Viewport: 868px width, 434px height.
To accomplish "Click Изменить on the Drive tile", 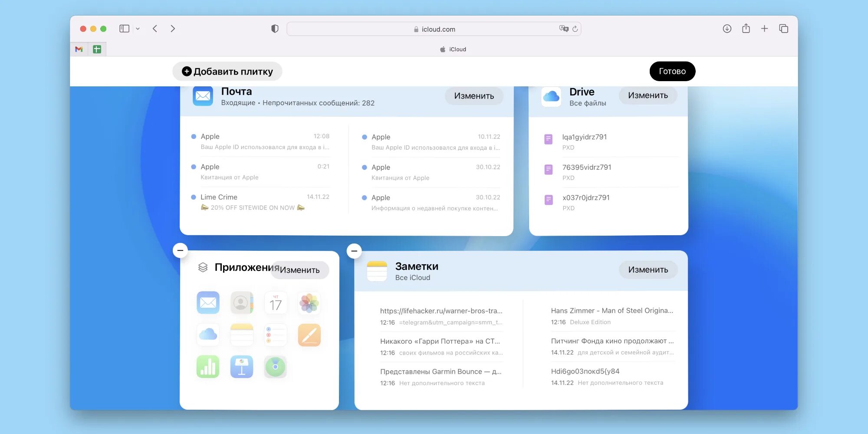I will pos(648,95).
